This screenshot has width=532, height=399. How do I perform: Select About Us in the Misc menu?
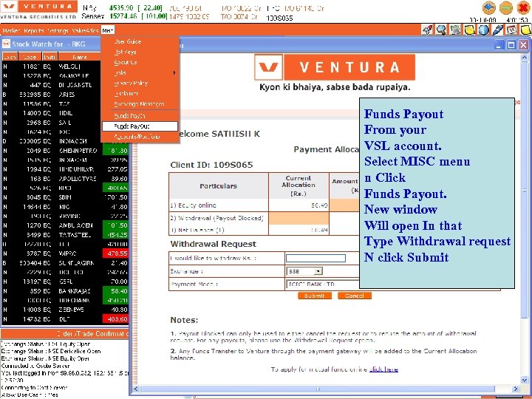(x=126, y=62)
